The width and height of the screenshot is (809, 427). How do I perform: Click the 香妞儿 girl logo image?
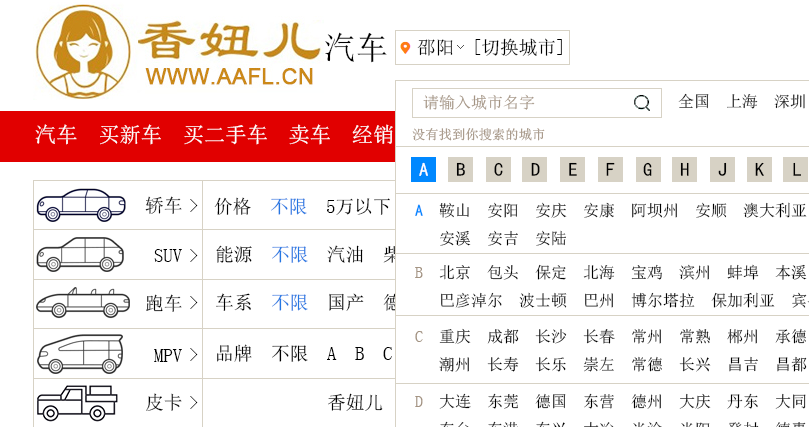coord(83,52)
